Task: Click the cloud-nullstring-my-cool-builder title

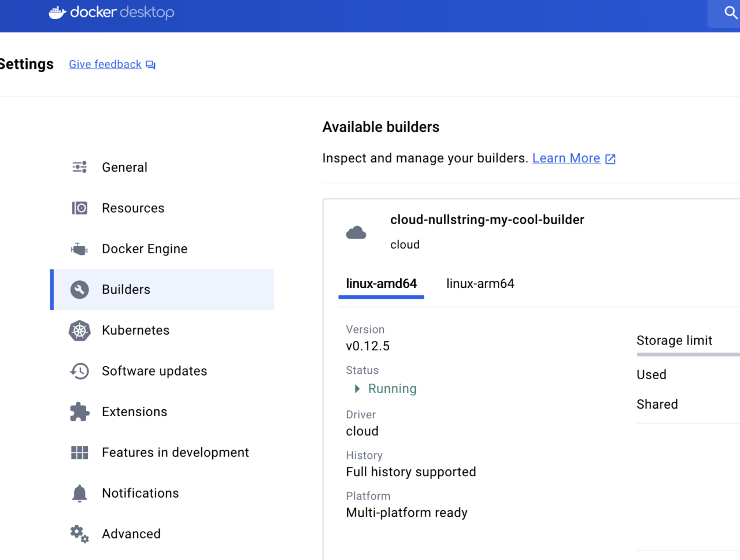Action: [x=487, y=220]
